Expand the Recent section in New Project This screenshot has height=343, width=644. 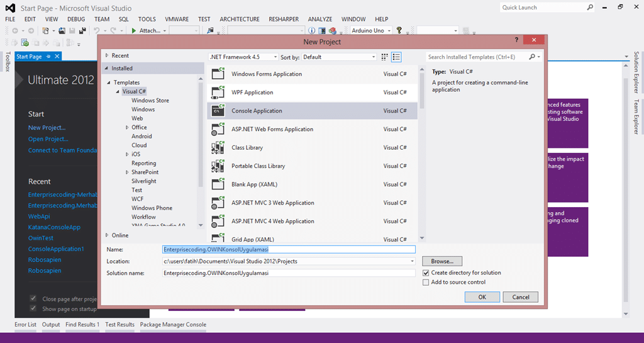pyautogui.click(x=107, y=55)
